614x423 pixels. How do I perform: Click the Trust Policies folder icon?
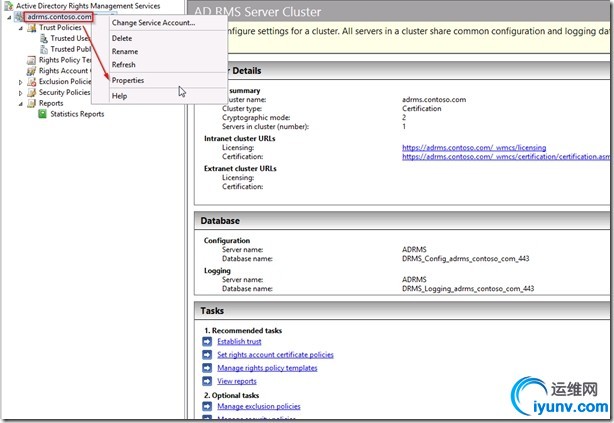point(31,28)
